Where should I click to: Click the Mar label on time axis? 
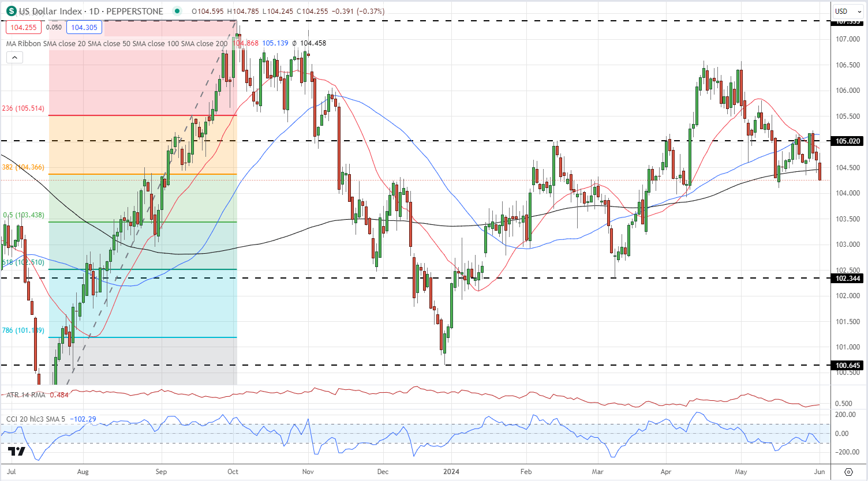(x=597, y=472)
